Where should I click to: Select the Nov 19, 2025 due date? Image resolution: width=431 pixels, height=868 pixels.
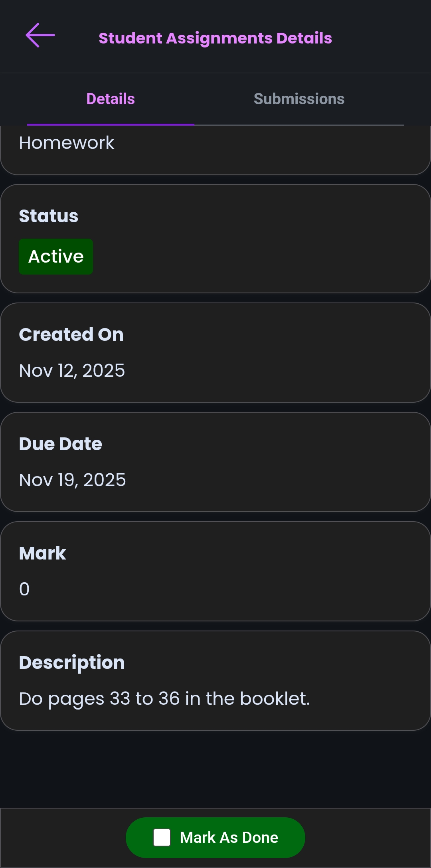pos(73,480)
